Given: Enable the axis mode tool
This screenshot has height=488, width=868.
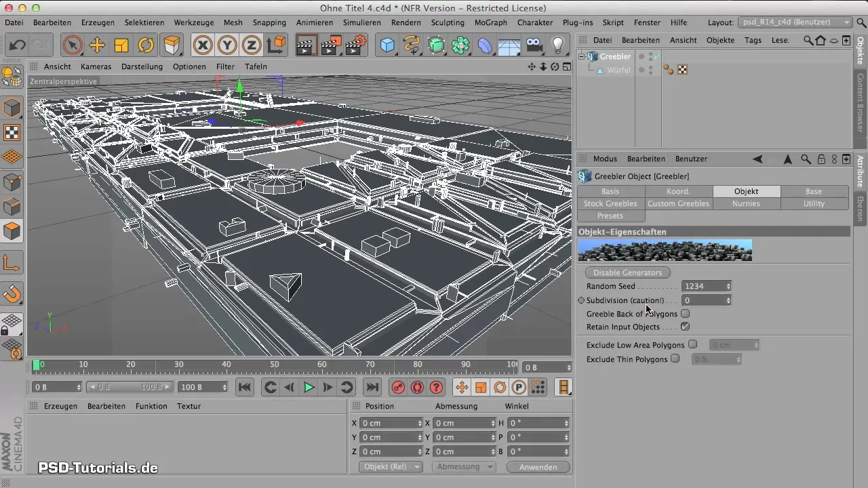Looking at the screenshot, I should coord(12,264).
